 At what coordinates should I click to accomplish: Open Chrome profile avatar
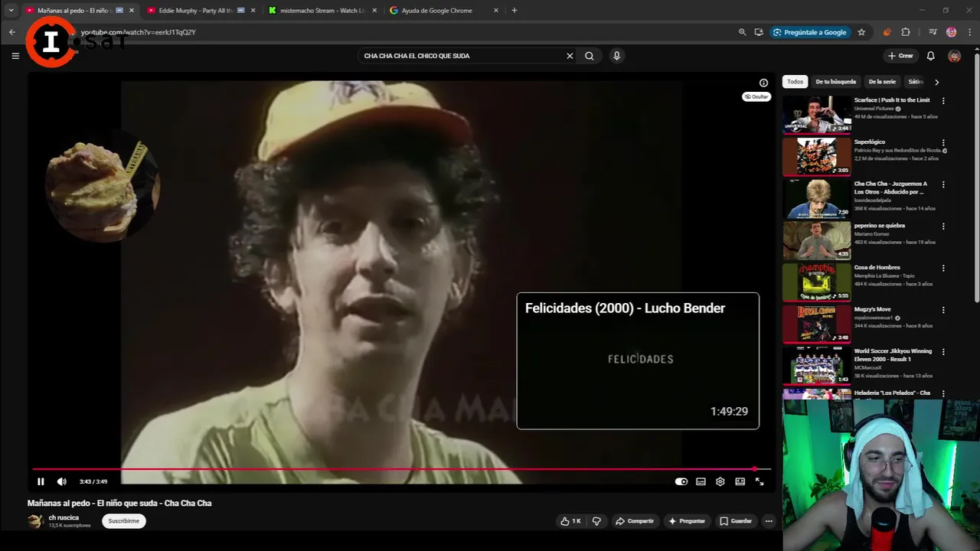[x=952, y=32]
